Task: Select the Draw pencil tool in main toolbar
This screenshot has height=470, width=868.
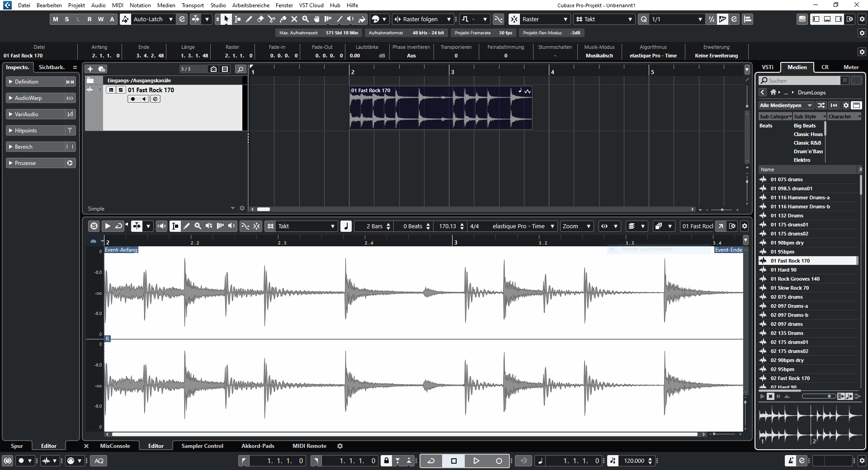Action: tap(249, 19)
